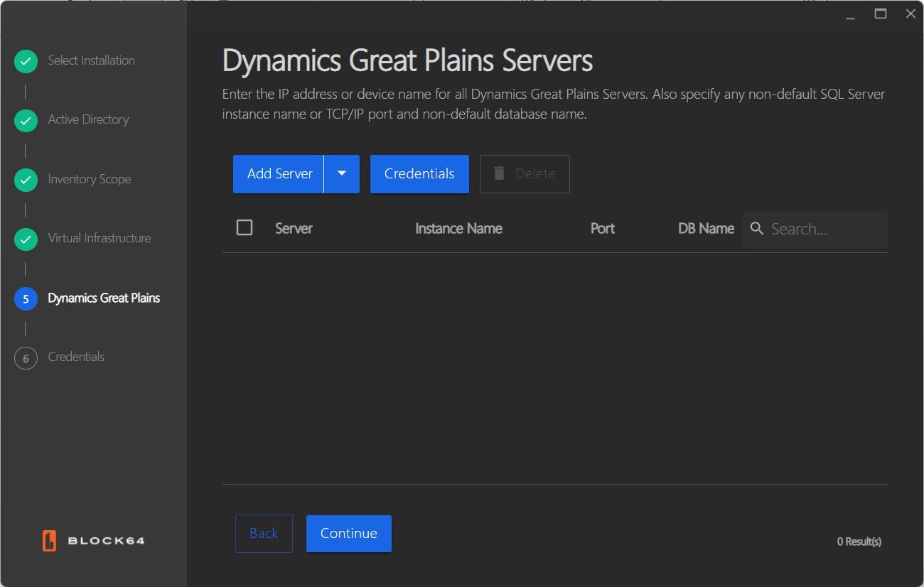
Task: Click the Block64 logo in sidebar
Action: coord(93,541)
